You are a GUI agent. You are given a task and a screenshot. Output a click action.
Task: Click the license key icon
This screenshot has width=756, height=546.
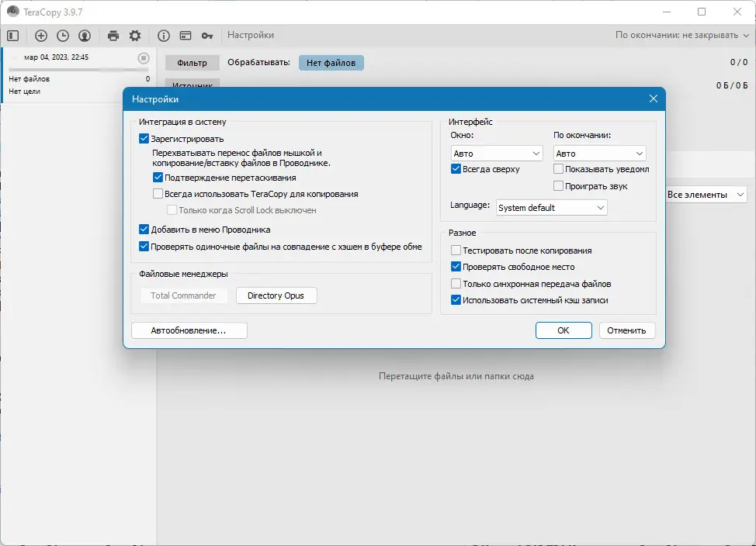[207, 35]
